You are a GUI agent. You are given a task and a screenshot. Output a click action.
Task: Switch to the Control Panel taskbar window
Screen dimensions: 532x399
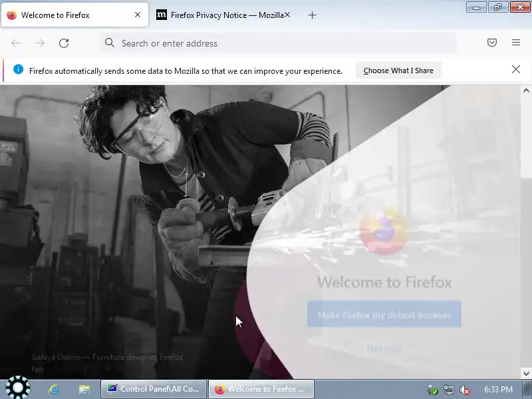154,389
